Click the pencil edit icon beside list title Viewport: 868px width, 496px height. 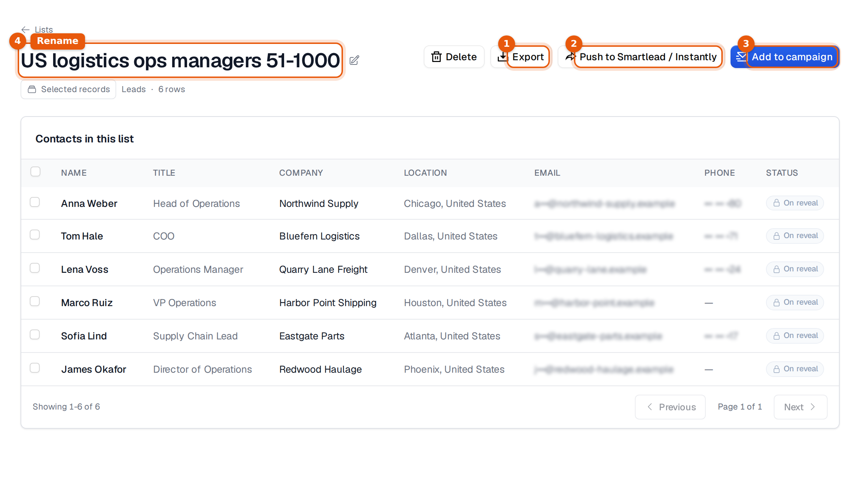(354, 61)
